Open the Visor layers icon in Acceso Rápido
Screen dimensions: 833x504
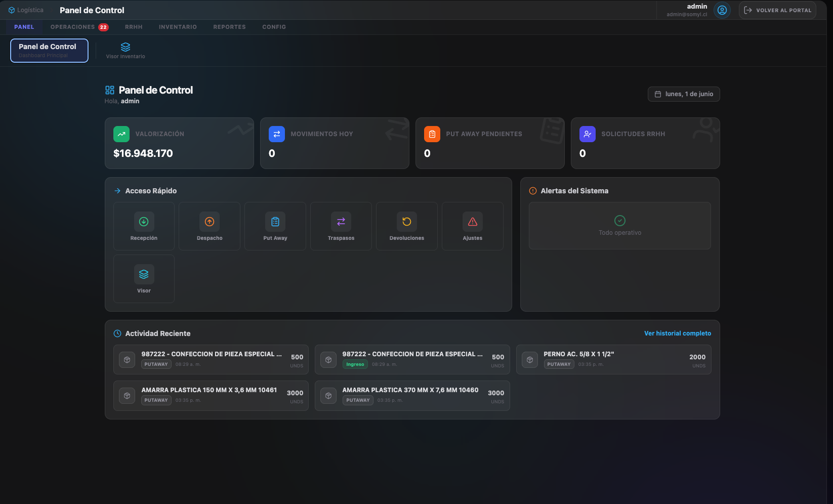point(144,274)
